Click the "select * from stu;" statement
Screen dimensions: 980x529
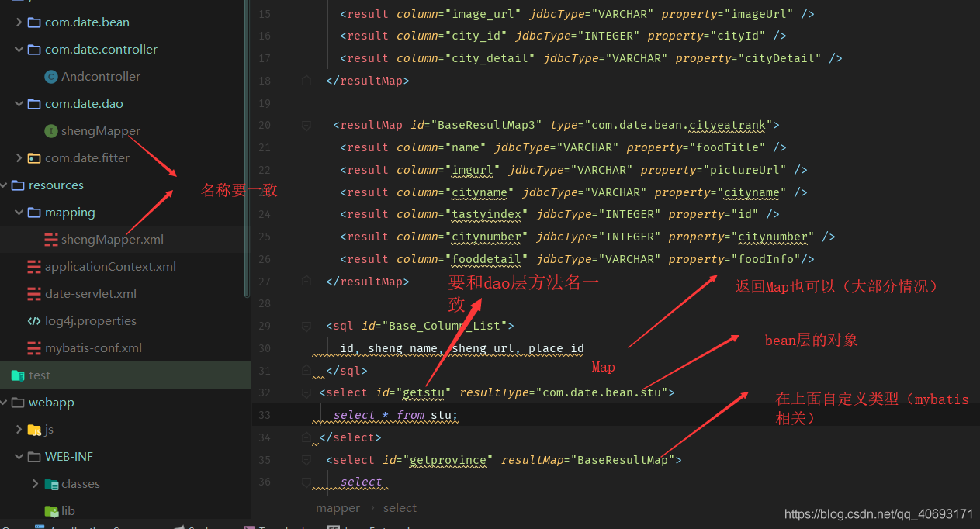[397, 415]
